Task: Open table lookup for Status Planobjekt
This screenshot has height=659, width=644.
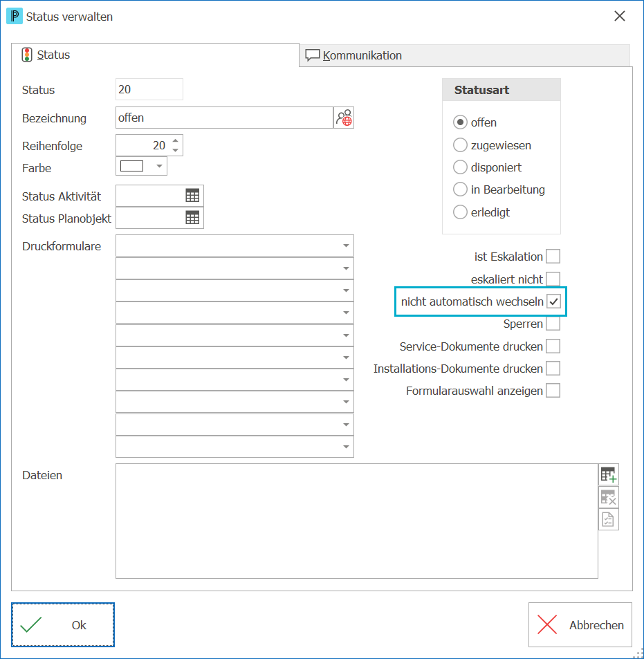Action: tap(192, 218)
